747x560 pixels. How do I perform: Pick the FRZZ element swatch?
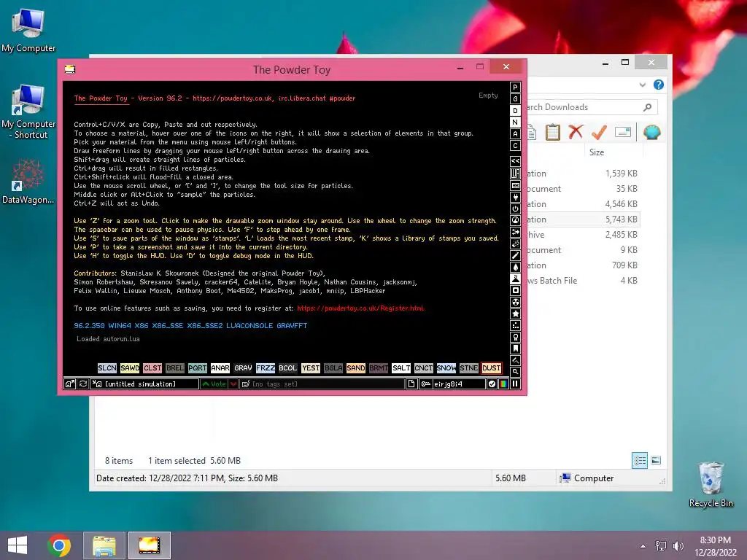tap(266, 368)
